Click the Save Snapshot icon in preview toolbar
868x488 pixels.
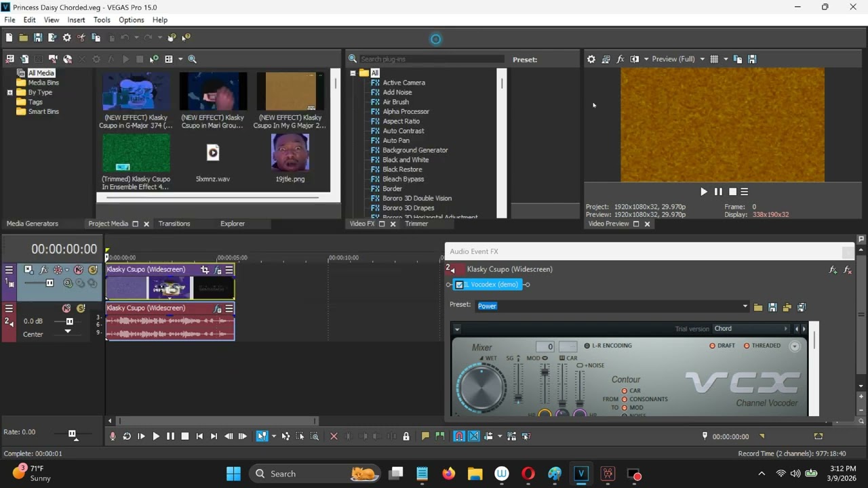coord(752,59)
